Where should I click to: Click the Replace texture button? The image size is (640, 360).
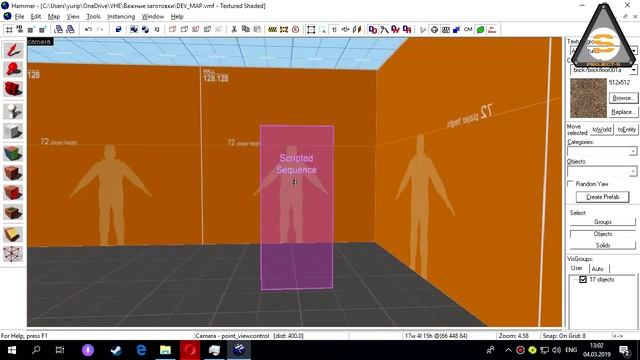click(623, 112)
